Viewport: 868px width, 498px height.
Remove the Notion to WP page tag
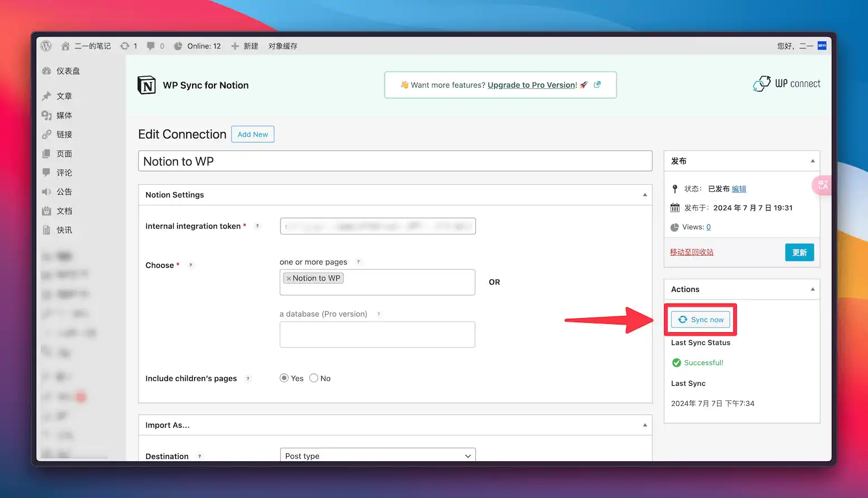288,279
